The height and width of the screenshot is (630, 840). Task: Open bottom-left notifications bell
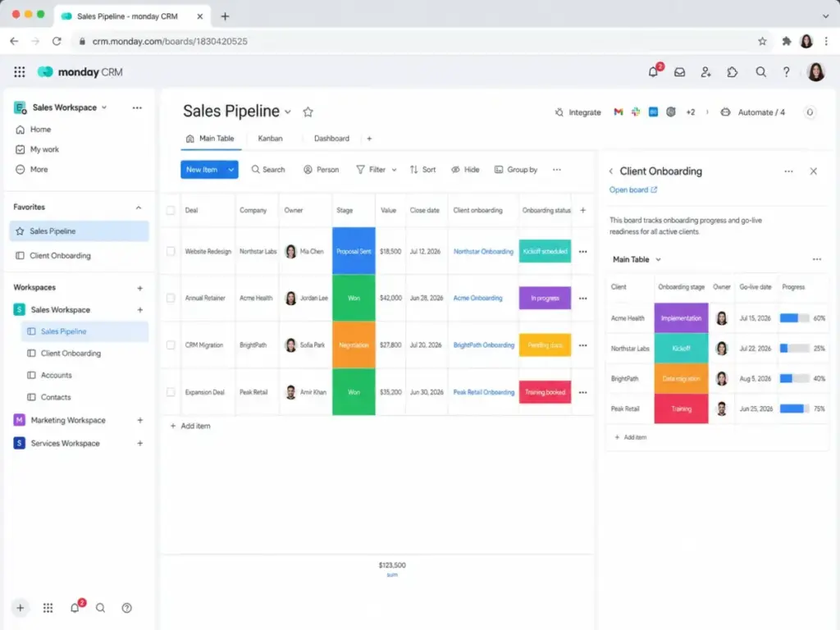tap(75, 608)
